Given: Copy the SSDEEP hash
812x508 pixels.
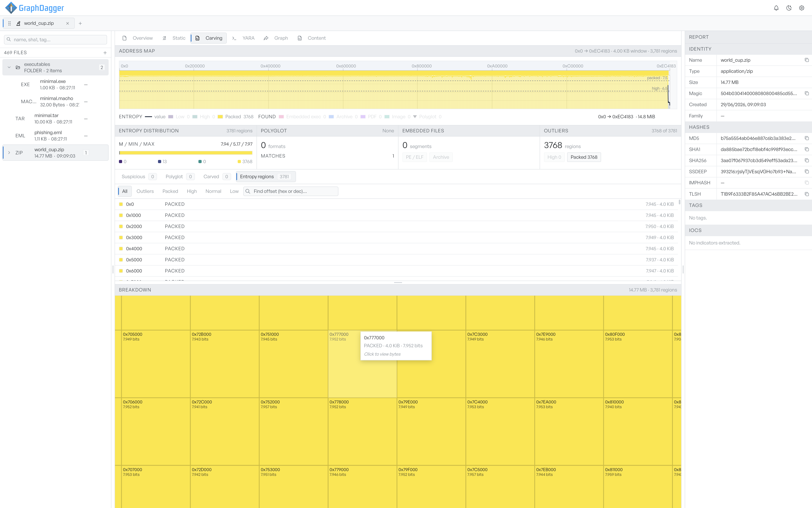Looking at the screenshot, I should pos(807,172).
